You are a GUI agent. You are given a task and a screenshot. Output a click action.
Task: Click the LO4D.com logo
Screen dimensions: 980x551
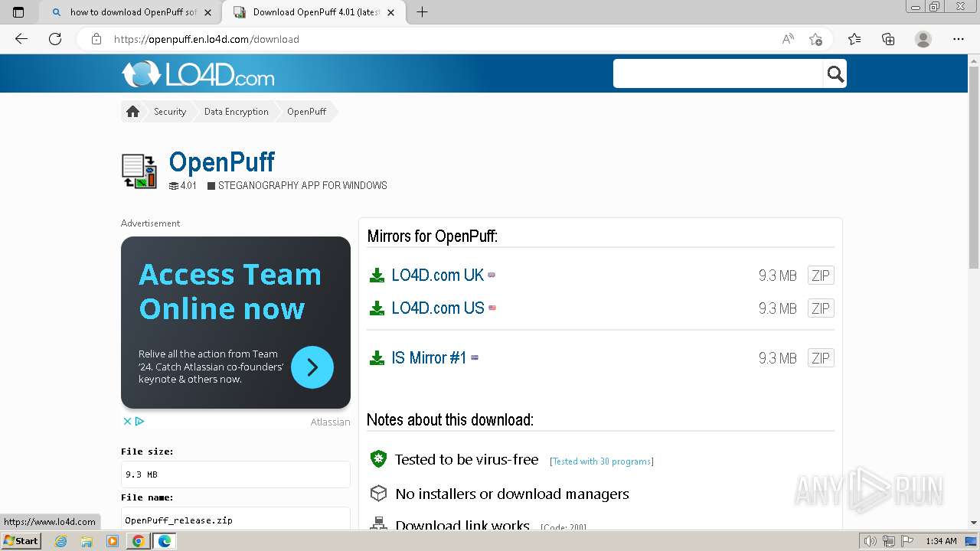click(198, 74)
